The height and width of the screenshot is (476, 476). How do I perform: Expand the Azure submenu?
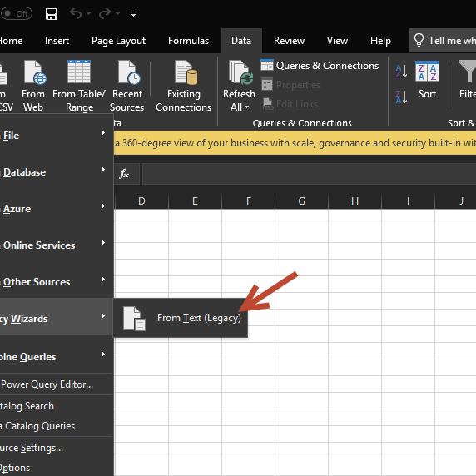(x=56, y=209)
